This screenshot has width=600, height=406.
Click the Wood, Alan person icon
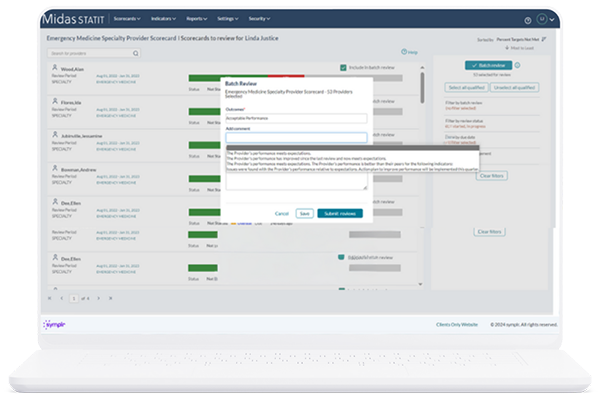55,68
